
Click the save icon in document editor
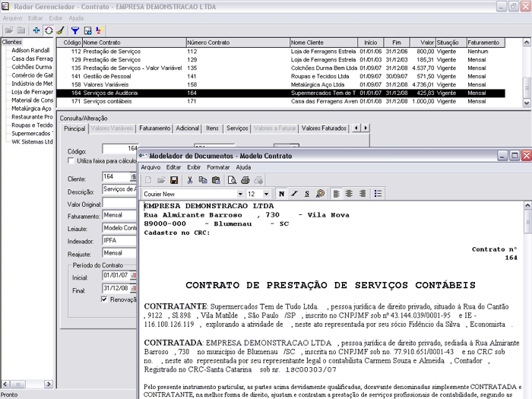pyautogui.click(x=174, y=180)
